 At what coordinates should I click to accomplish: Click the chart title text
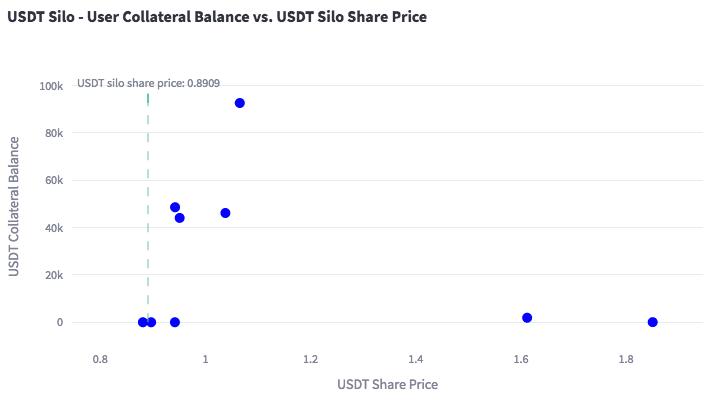tap(217, 17)
